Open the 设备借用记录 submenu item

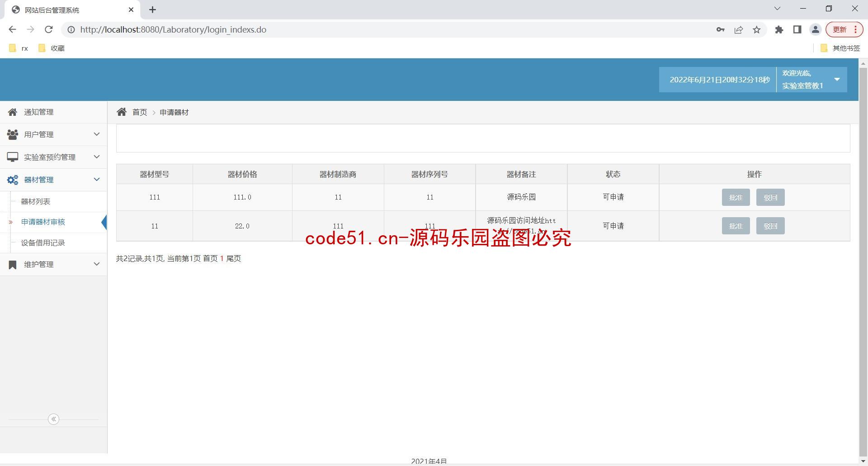click(43, 243)
